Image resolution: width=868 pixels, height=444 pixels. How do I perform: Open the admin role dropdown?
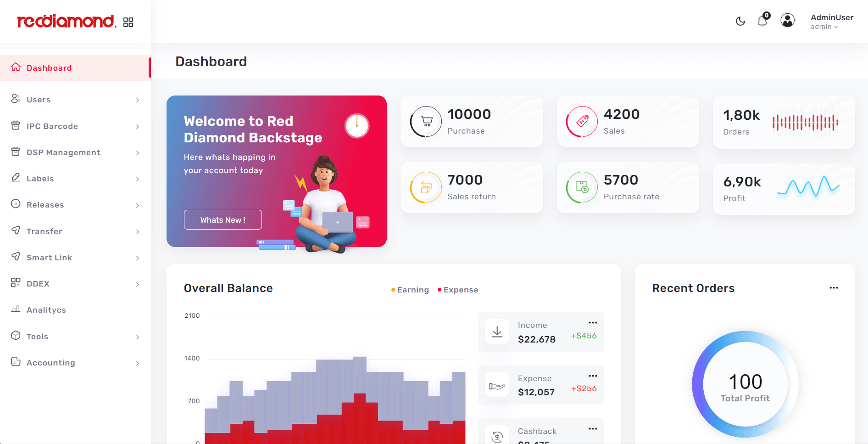point(824,27)
